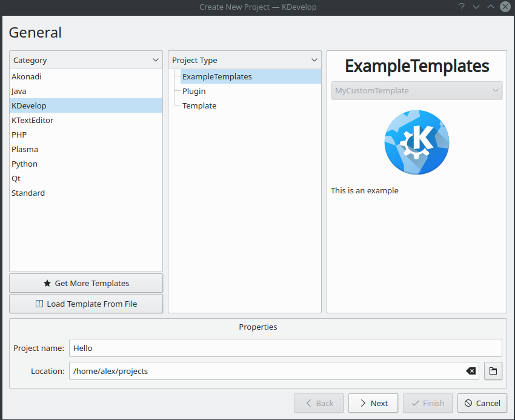Go to the Next wizard page
Screen dimensions: 515x420
click(x=373, y=403)
